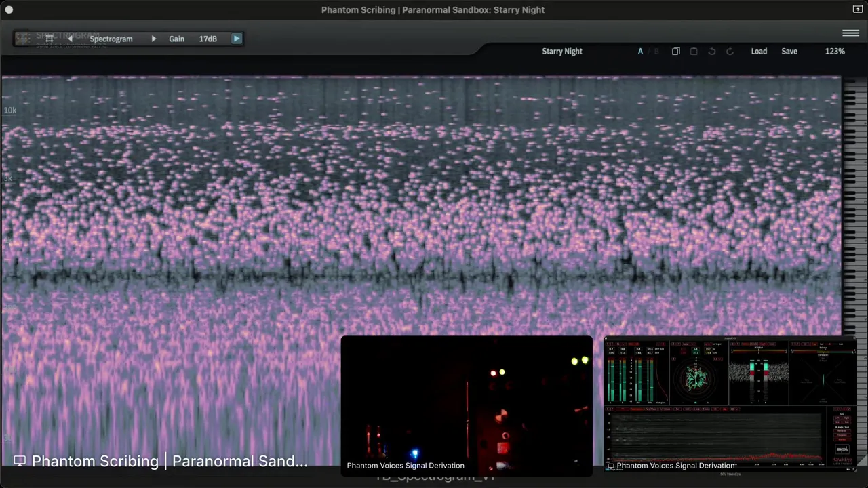Click the Gain label

(176, 39)
